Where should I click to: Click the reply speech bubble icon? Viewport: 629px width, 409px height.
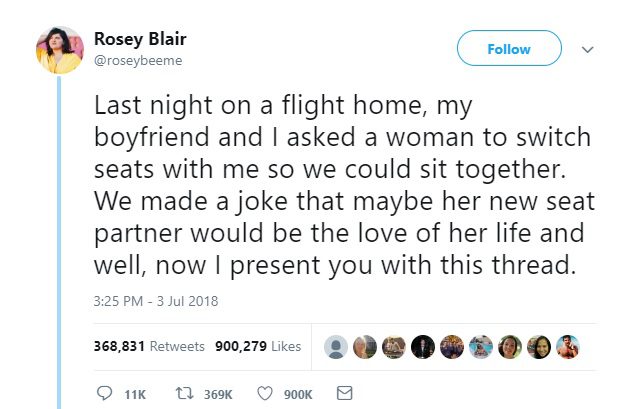pyautogui.click(x=103, y=394)
